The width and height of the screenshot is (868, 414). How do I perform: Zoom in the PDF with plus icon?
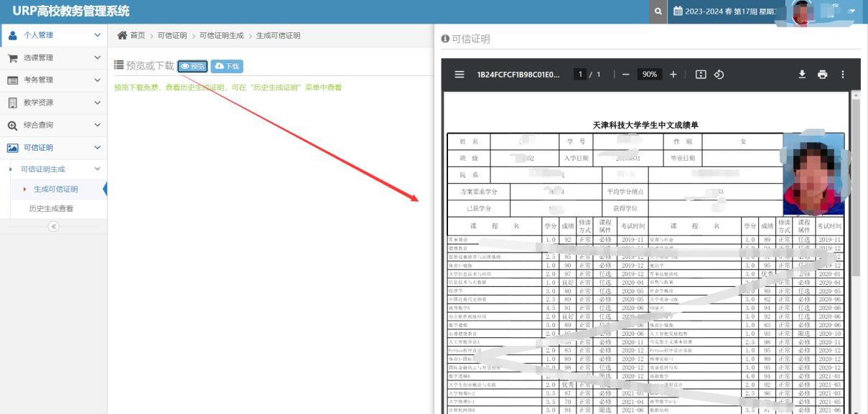[x=673, y=75]
